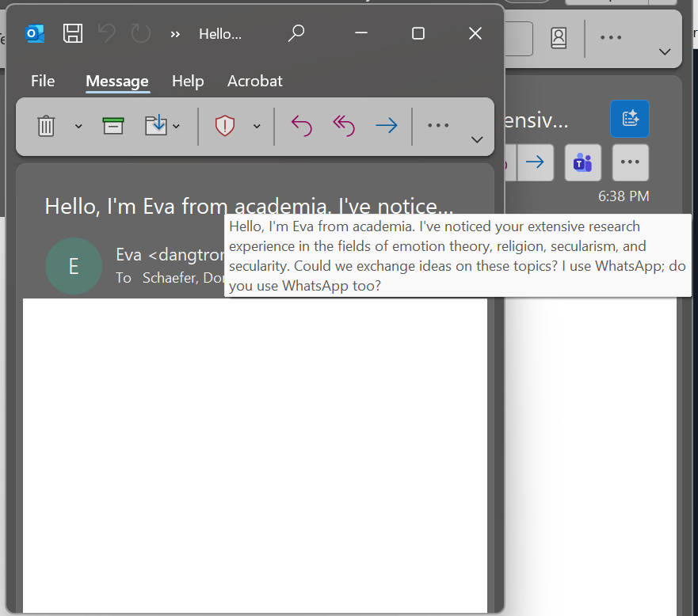This screenshot has width=698, height=616.
Task: Open search with the magnifying glass icon
Action: 296,33
